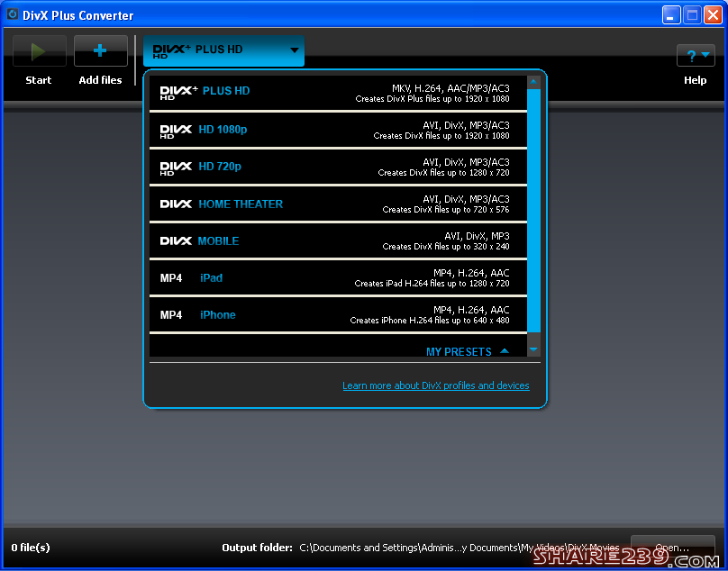The image size is (728, 571).
Task: Open Learn more about DivX profiles link
Action: tap(435, 385)
